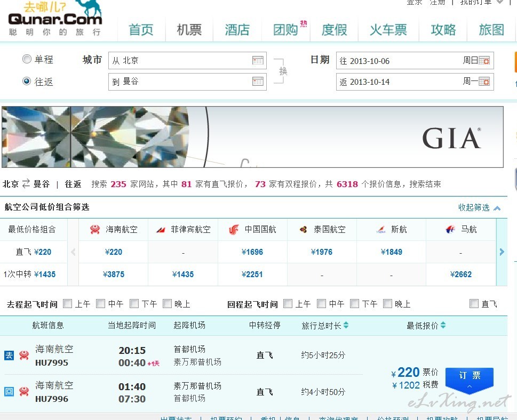The image size is (517, 420).
Task: Open calendar icon for departure date 2013-10-06
Action: (484, 61)
